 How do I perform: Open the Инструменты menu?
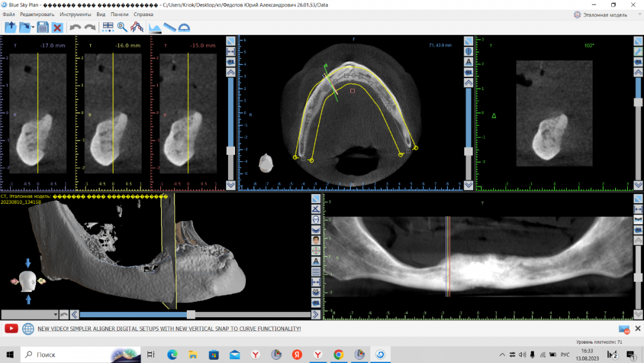point(75,14)
